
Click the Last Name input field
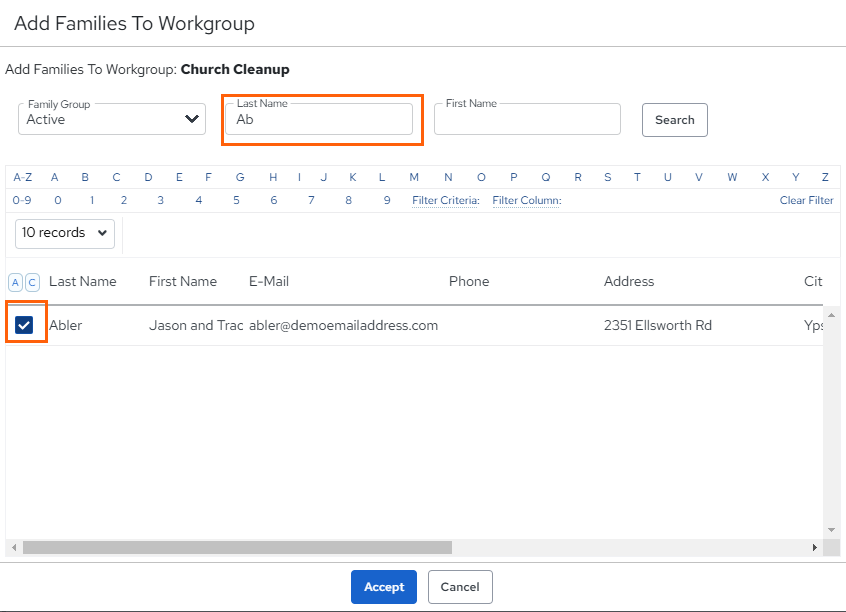click(x=319, y=119)
